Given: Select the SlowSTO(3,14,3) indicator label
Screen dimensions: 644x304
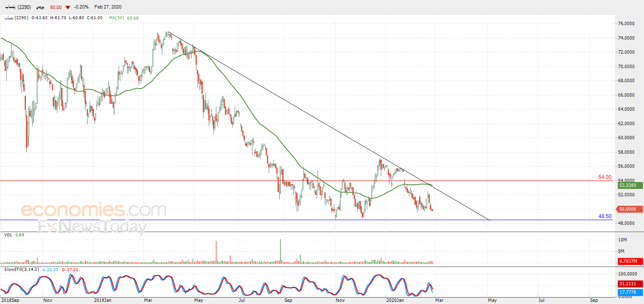Looking at the screenshot, I should [x=22, y=270].
